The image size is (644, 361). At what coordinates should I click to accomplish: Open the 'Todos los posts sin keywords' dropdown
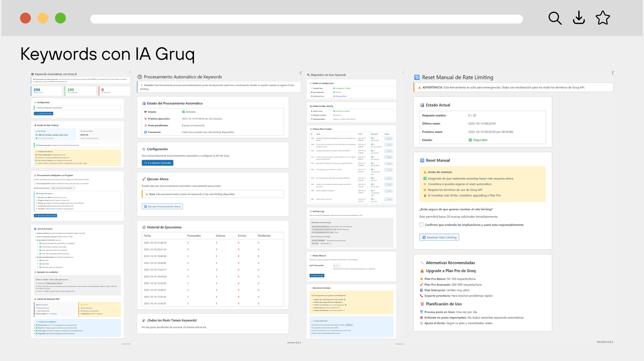tap(62, 188)
